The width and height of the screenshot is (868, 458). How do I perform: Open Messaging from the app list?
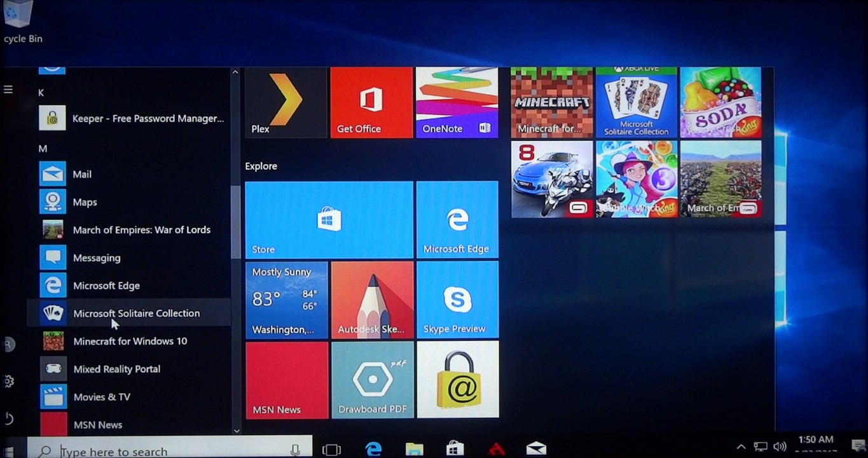click(x=129, y=258)
